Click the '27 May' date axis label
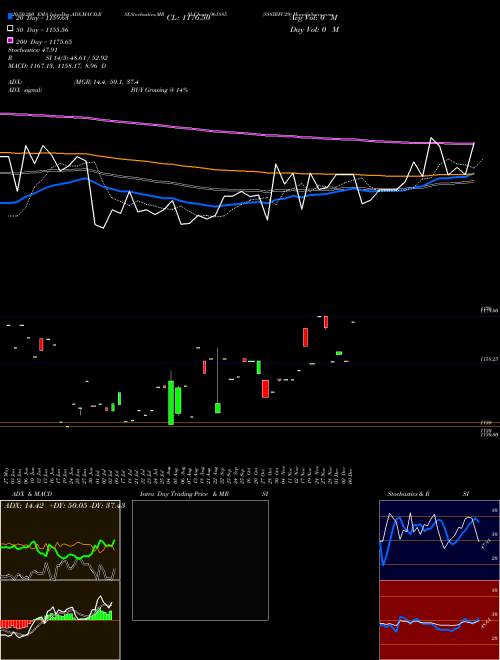This screenshot has width=500, height=660. (x=7, y=474)
